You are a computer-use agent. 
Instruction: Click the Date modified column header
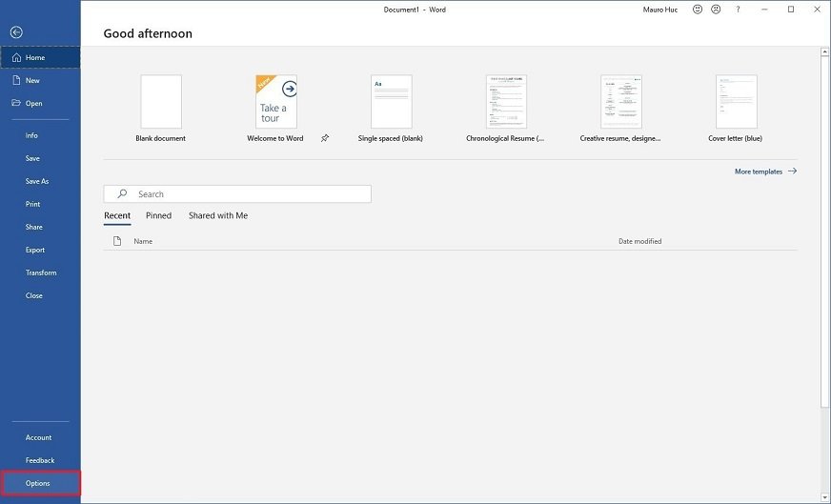click(639, 241)
